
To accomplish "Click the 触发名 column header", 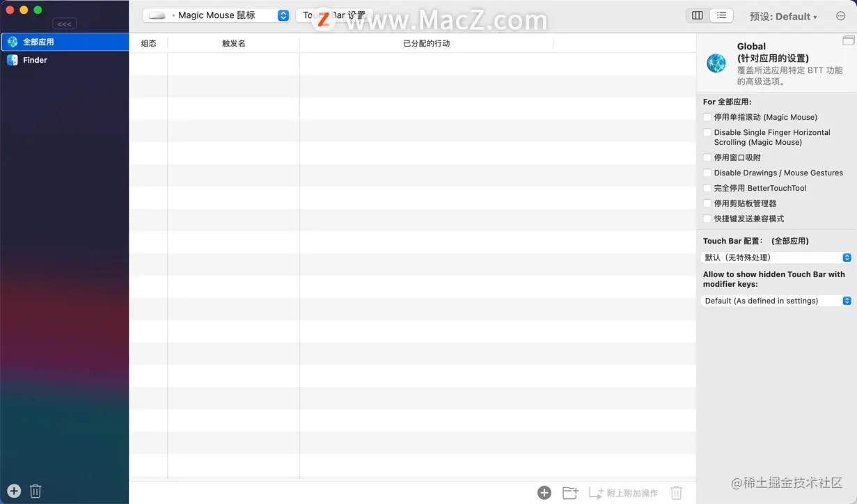I will coord(233,43).
